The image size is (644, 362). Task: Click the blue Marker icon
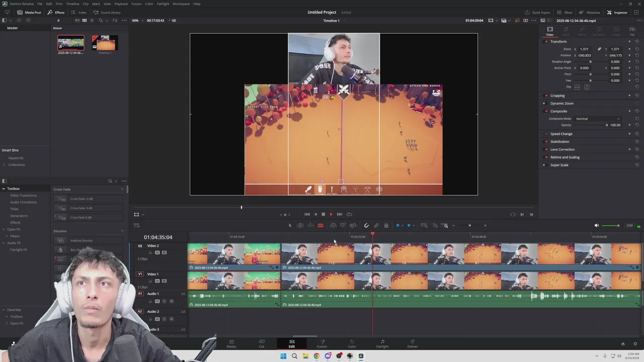pyautogui.click(x=409, y=225)
